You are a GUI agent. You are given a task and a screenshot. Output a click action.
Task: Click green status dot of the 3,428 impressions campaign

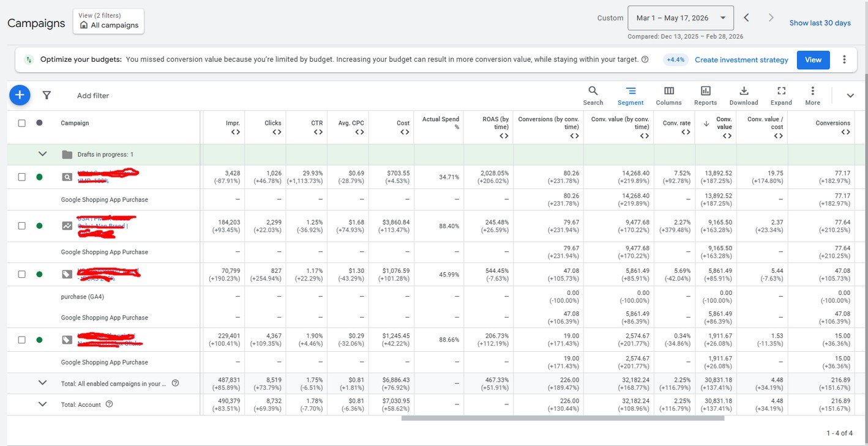click(39, 177)
